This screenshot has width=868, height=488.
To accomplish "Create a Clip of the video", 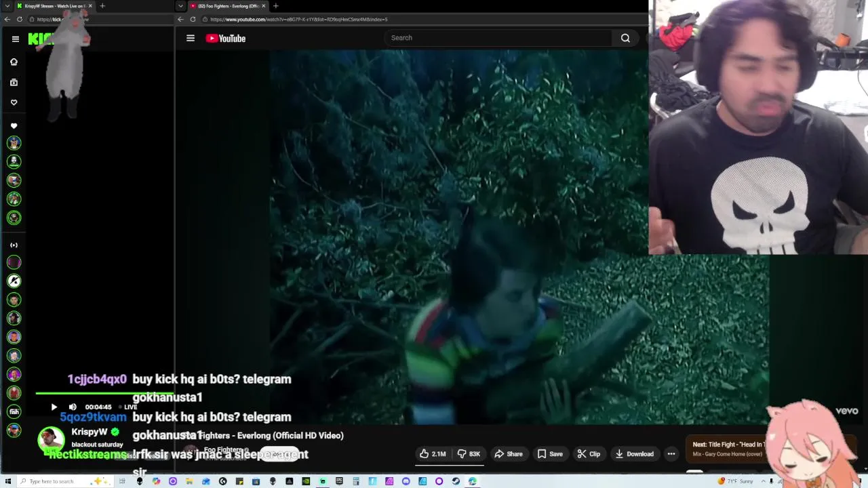I will point(589,454).
